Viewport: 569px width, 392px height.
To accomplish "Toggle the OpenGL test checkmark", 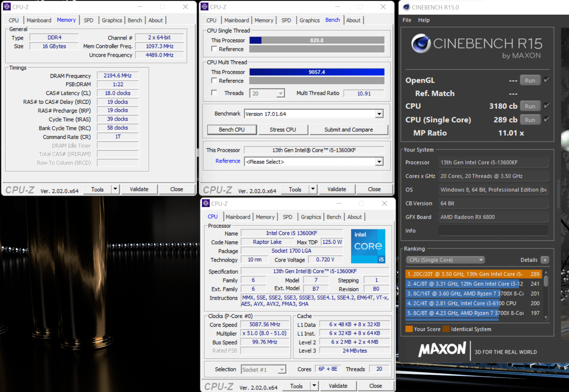I will 547,80.
